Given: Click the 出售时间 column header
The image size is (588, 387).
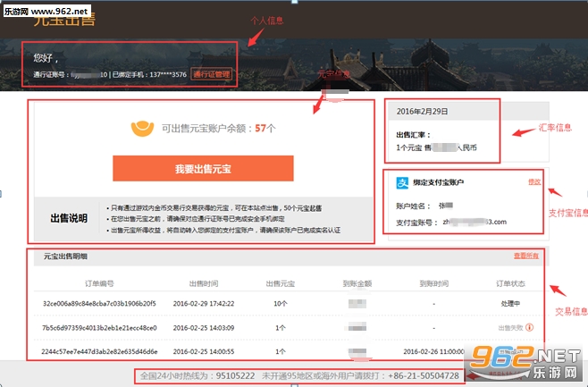Looking at the screenshot, I should (x=204, y=283).
